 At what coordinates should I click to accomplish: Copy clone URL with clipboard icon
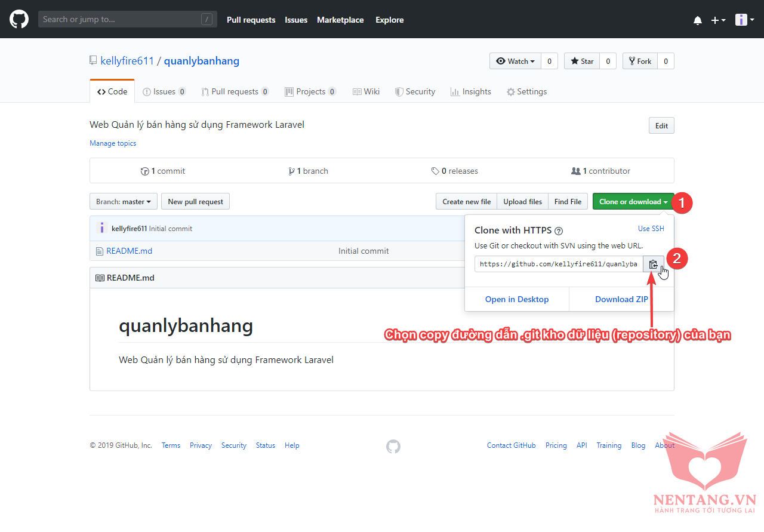[x=653, y=264]
